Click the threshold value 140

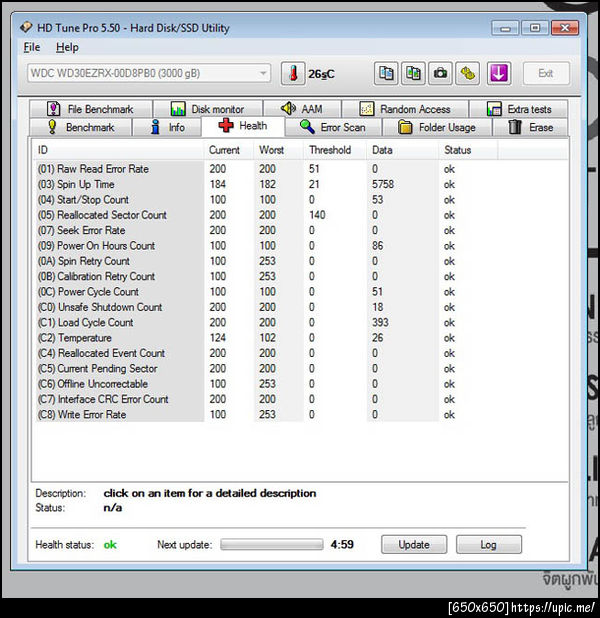pyautogui.click(x=317, y=215)
